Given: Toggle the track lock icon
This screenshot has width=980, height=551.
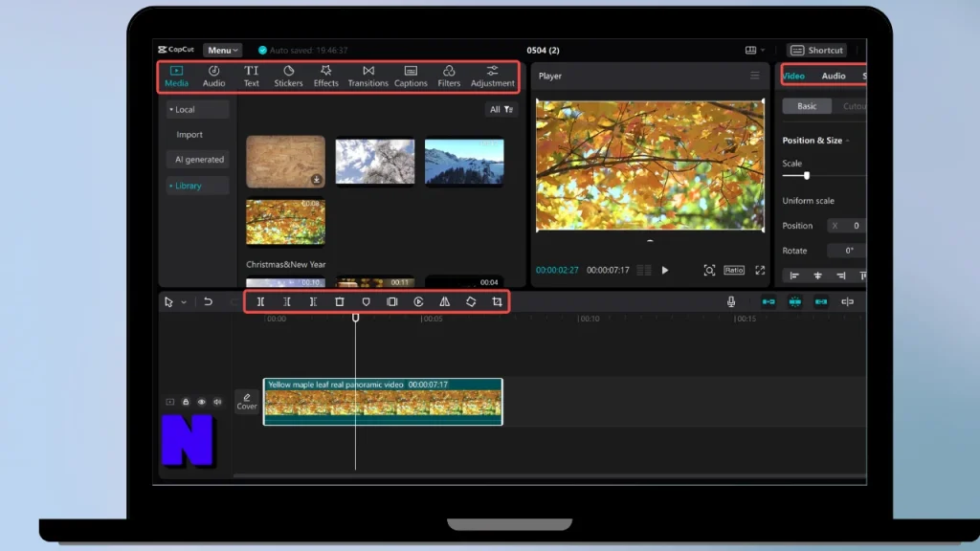Looking at the screenshot, I should [186, 402].
